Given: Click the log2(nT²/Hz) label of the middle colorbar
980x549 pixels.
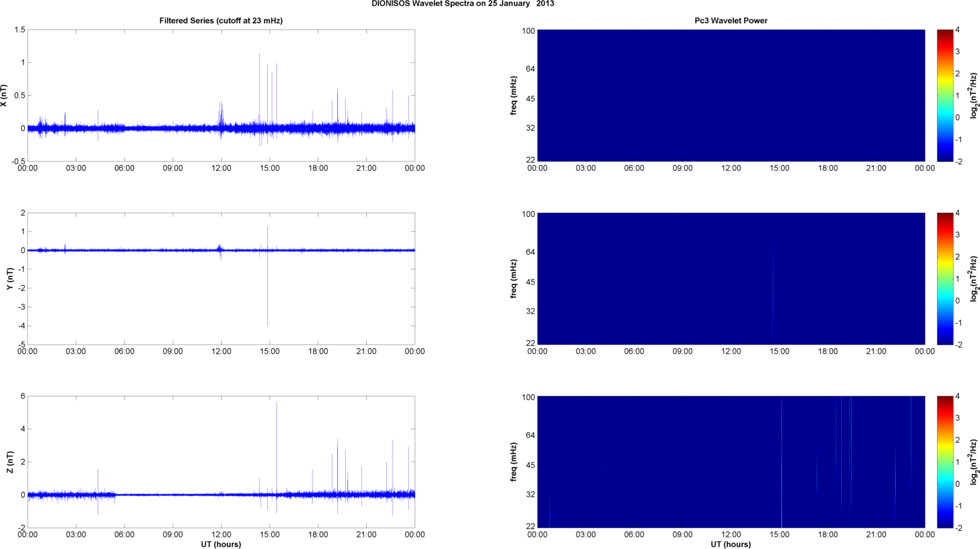Looking at the screenshot, I should click(974, 279).
